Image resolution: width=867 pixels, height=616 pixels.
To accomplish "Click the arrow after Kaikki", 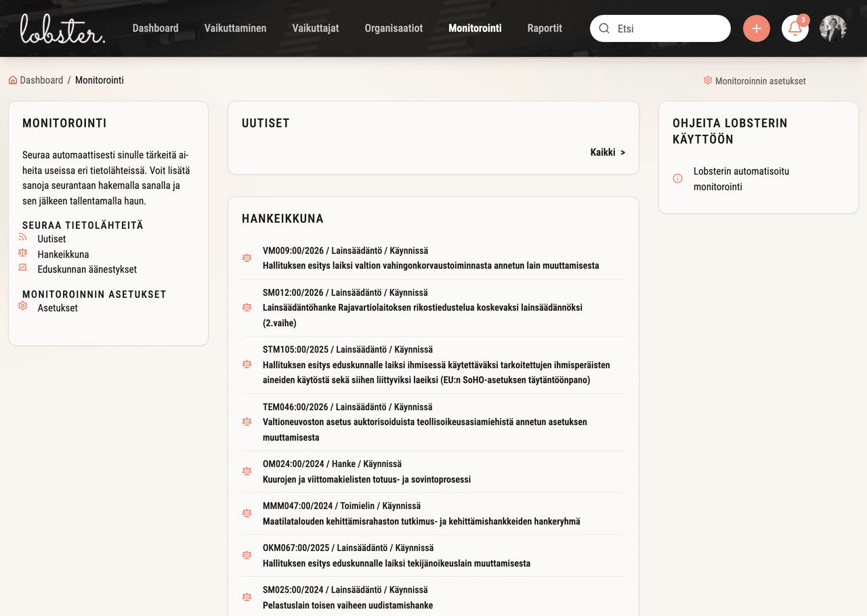I will tap(623, 152).
